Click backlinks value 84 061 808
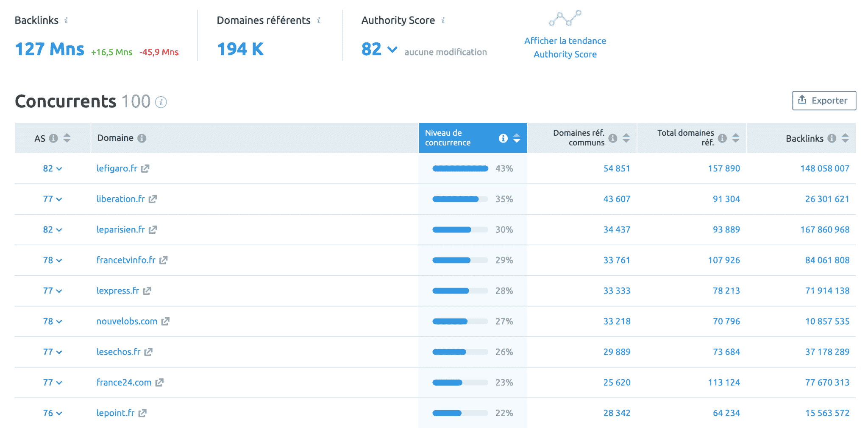Viewport: 868px width, 428px height. [827, 260]
